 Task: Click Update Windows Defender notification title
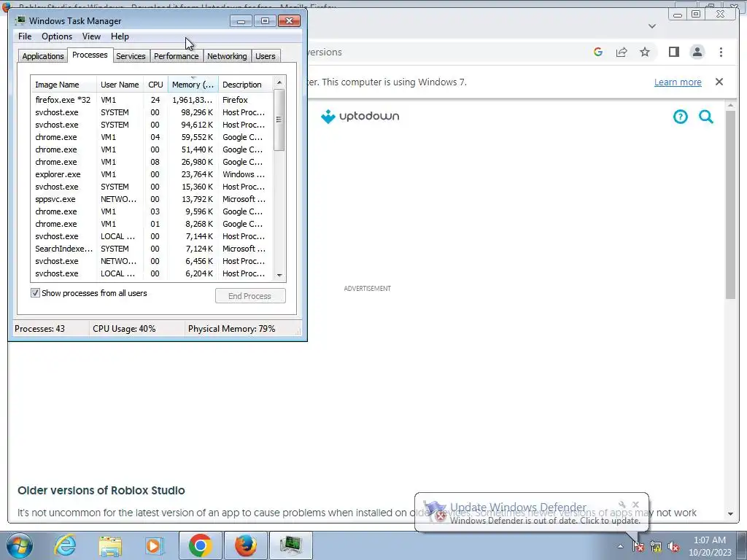(518, 507)
